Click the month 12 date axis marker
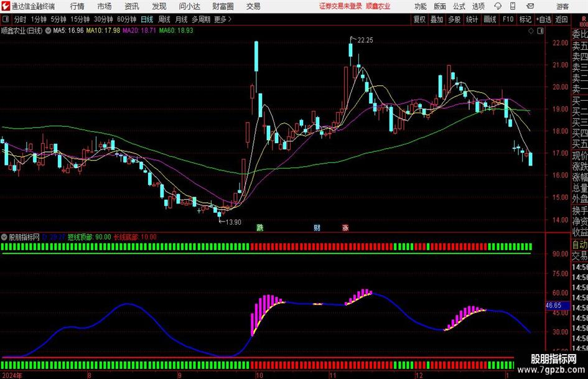Viewport: 588px width, 379px height. 419,375
